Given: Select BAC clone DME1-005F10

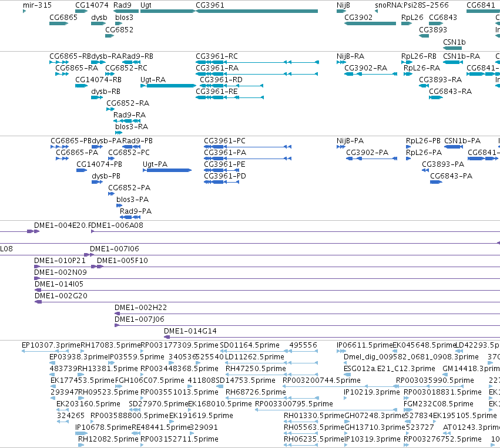Looking at the screenshot, I should 298,267.
